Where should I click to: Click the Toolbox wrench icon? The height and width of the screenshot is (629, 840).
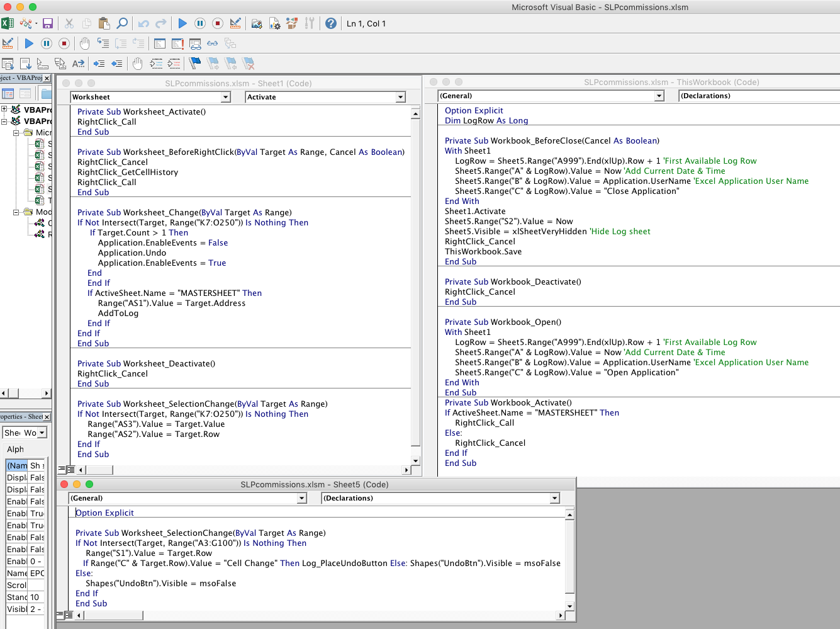309,23
